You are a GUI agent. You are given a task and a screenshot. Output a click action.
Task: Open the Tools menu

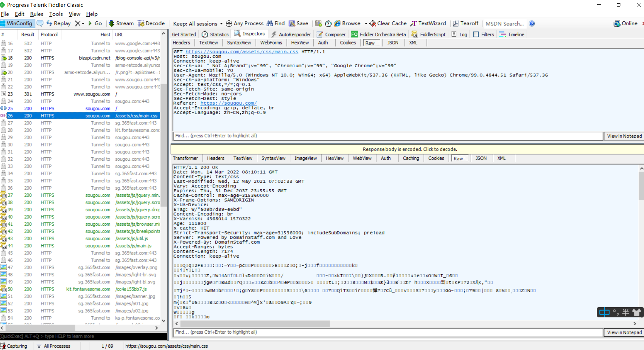56,14
